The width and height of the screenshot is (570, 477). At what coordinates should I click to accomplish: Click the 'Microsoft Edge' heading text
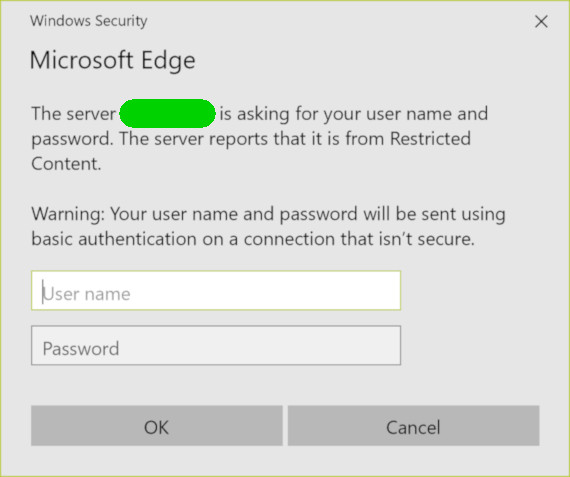pos(112,60)
